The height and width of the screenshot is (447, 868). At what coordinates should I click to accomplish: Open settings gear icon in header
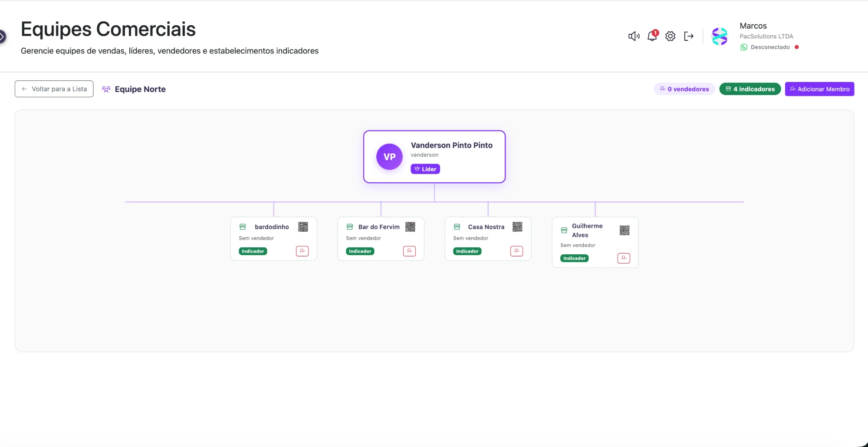coord(671,36)
